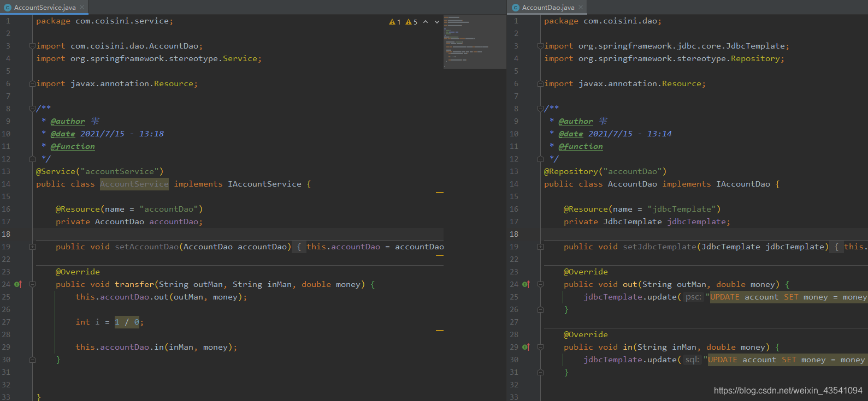
Task: Click the 'private AccountDao accountDao;' field line
Action: point(129,222)
